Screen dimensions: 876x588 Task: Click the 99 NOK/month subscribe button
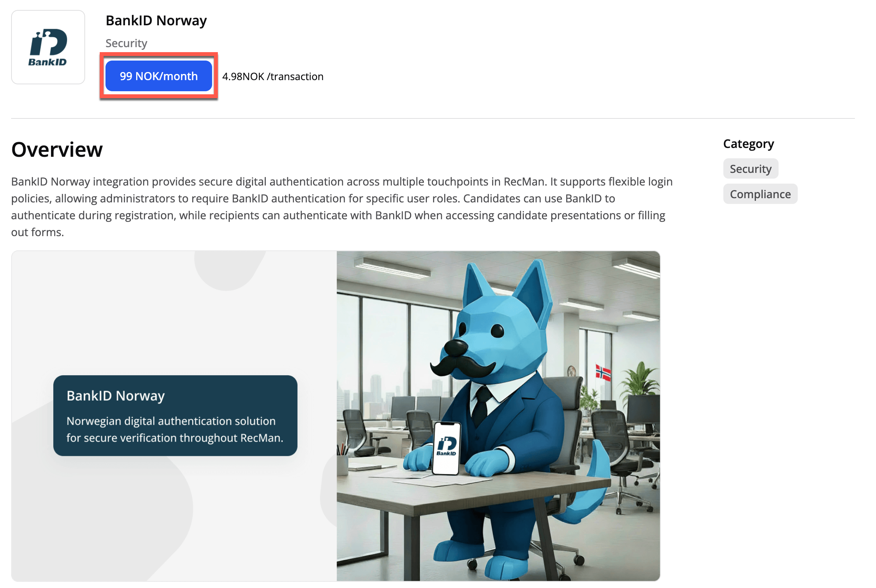pyautogui.click(x=158, y=76)
